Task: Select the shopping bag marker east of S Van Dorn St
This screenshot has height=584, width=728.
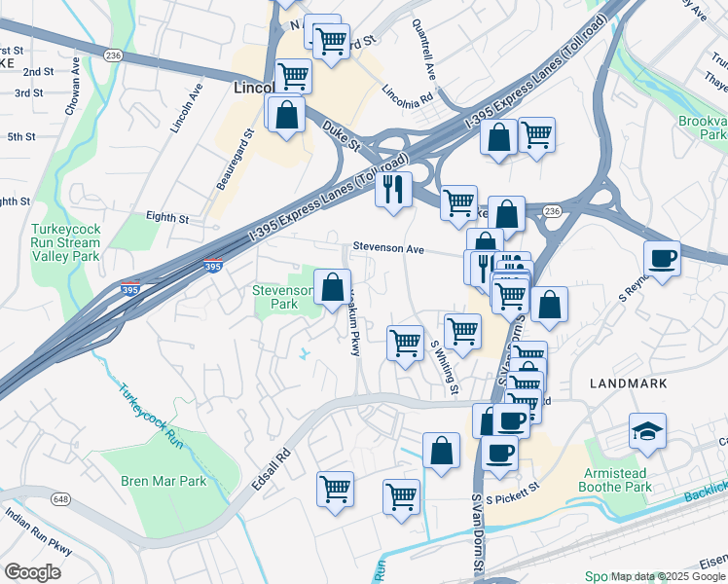Action: point(549,304)
